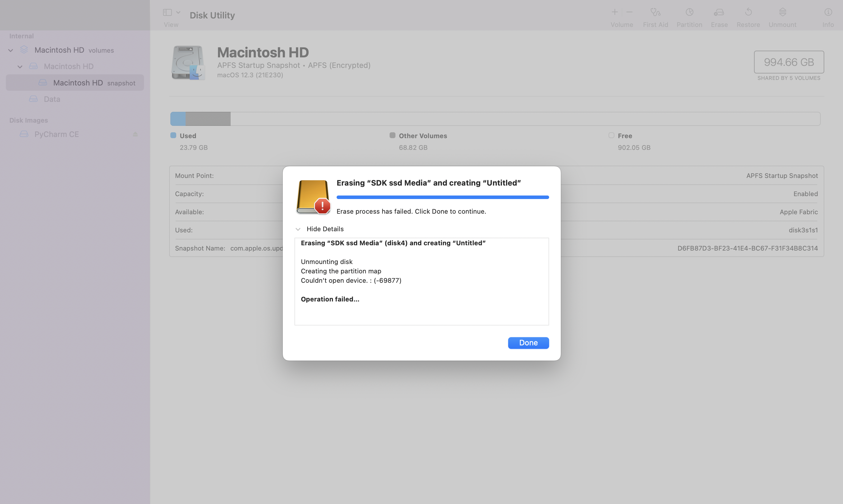The height and width of the screenshot is (504, 843).
Task: Click the Unmount toolbar icon
Action: coord(782,13)
